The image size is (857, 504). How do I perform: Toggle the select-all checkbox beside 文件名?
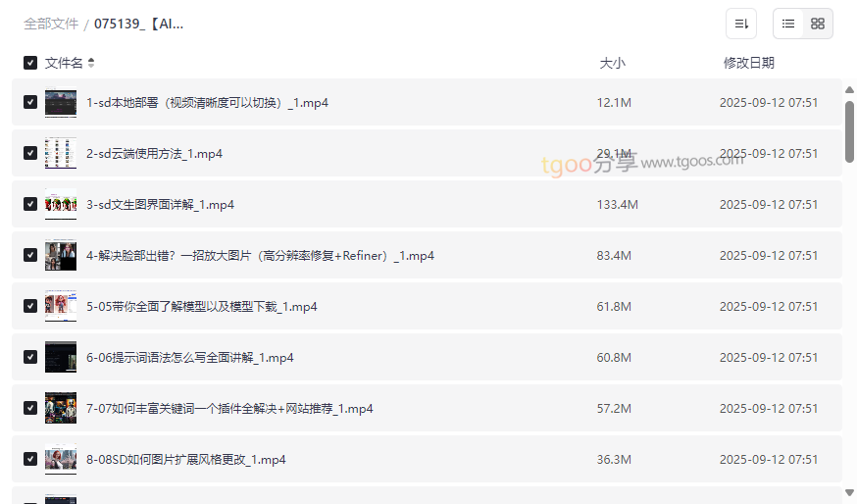[30, 63]
